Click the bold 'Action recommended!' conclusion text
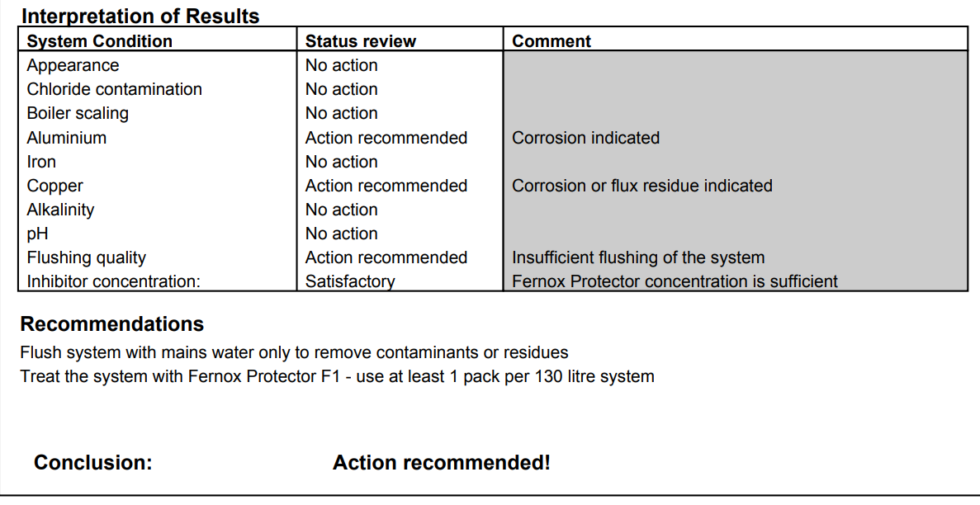 [x=441, y=463]
